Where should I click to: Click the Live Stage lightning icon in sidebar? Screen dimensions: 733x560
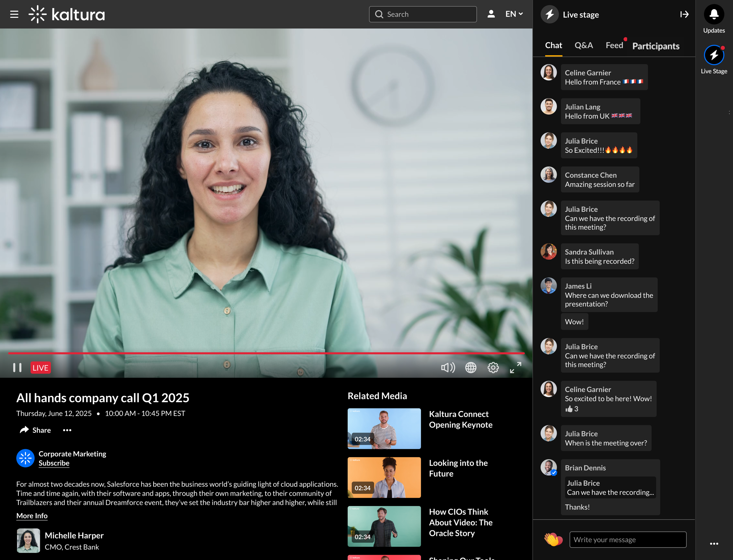[714, 55]
